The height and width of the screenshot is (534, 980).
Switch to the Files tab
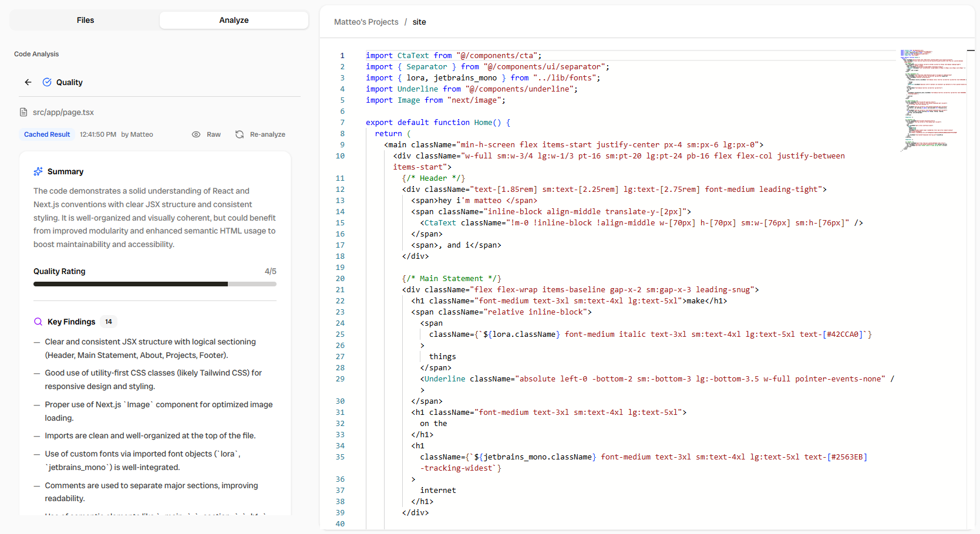coord(85,20)
